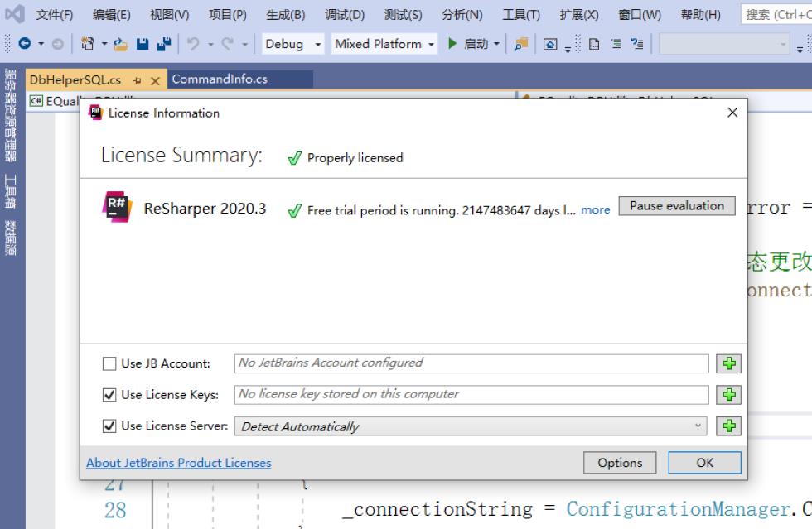The image size is (812, 529).
Task: Click the find in files toolbar icon
Action: pos(520,44)
